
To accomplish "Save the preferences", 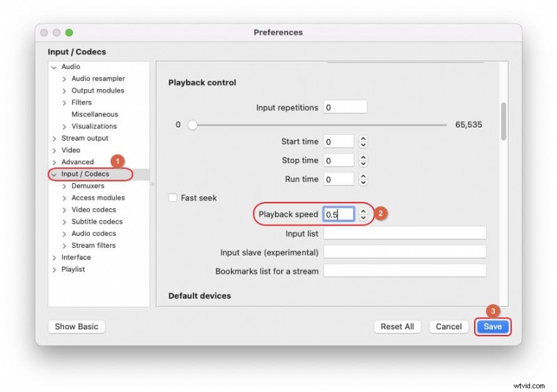I will click(492, 327).
